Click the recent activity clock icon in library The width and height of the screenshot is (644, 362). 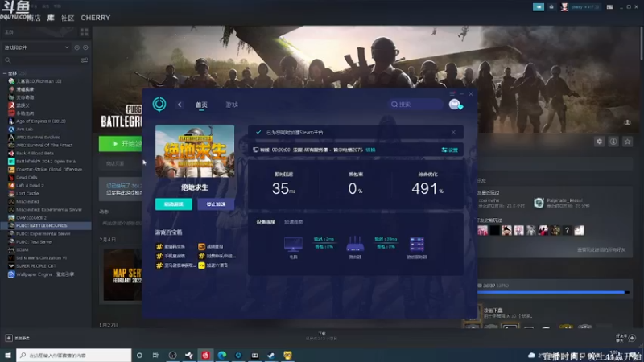coord(76,47)
